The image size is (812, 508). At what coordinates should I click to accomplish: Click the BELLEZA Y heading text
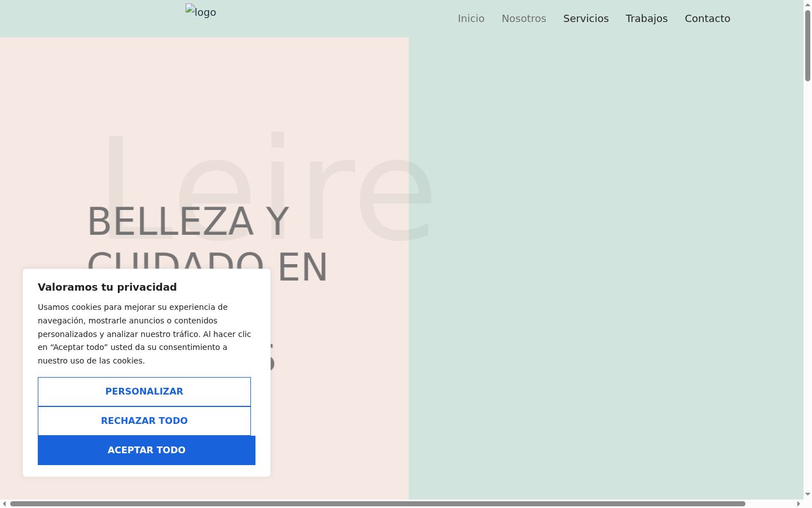pyautogui.click(x=188, y=221)
